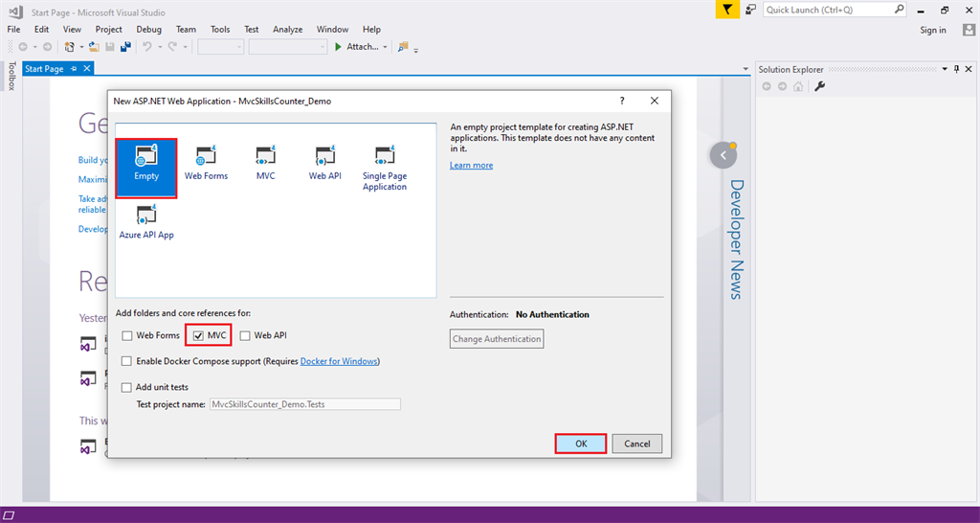Open the Attach button dropdown arrow
This screenshot has height=523, width=980.
[x=385, y=47]
